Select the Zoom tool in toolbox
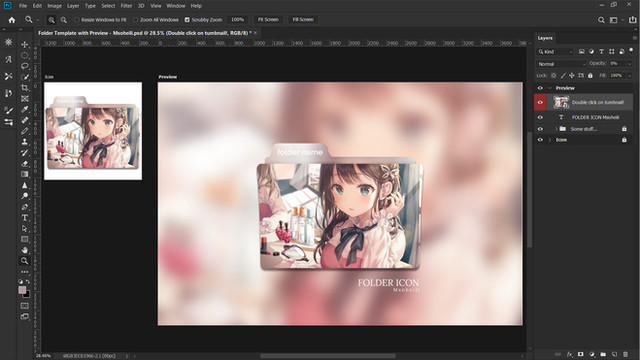 (24, 260)
